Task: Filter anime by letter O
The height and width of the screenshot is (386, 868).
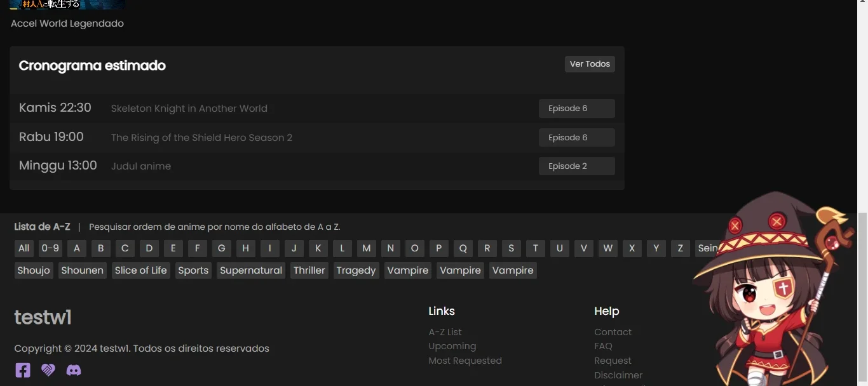Action: pos(414,248)
